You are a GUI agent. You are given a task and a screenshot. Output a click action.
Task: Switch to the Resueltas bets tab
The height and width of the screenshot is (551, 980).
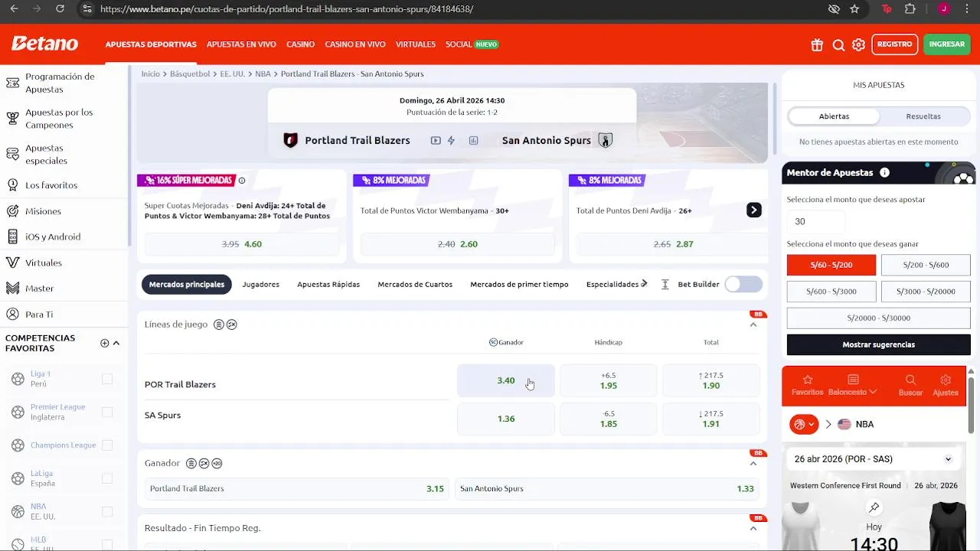tap(923, 116)
